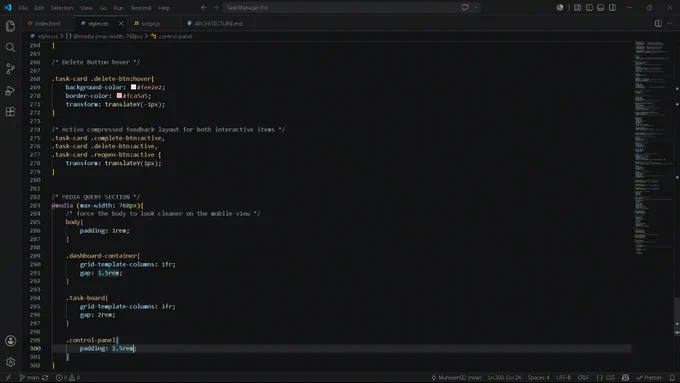
Task: Open notifications via the bell icon
Action: point(672,377)
